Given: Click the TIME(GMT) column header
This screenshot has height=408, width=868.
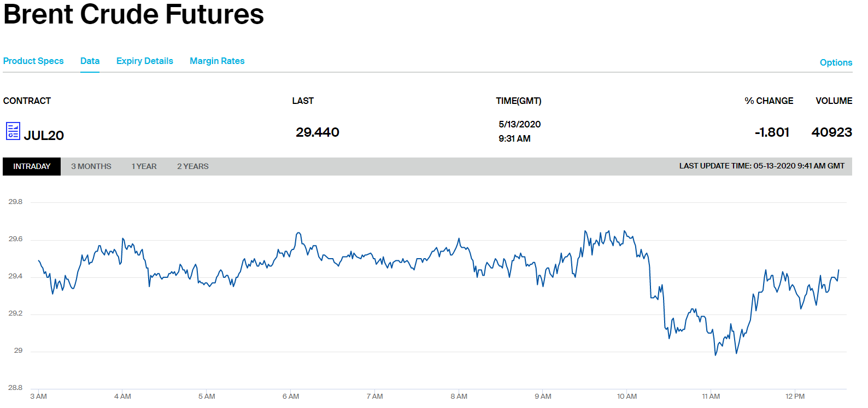Looking at the screenshot, I should coord(518,101).
